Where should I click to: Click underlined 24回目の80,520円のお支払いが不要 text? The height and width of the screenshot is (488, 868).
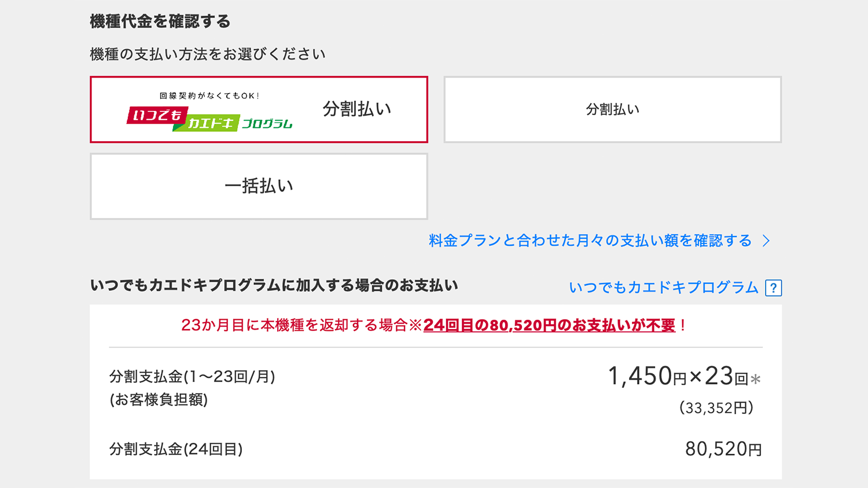pyautogui.click(x=549, y=326)
